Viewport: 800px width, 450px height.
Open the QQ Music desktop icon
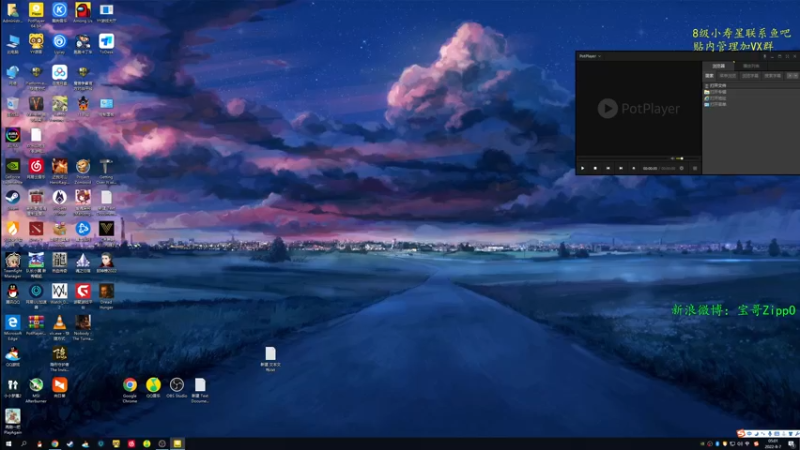[x=153, y=388]
